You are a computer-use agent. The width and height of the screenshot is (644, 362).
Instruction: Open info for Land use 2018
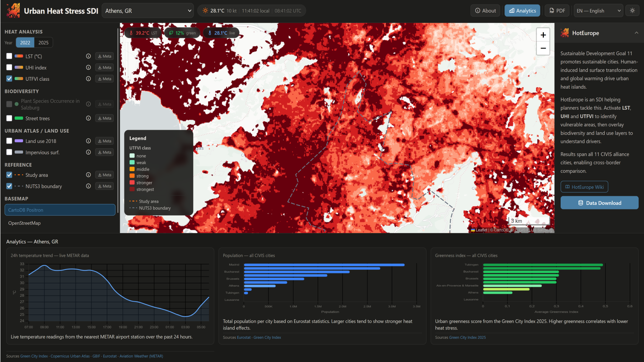click(x=88, y=141)
